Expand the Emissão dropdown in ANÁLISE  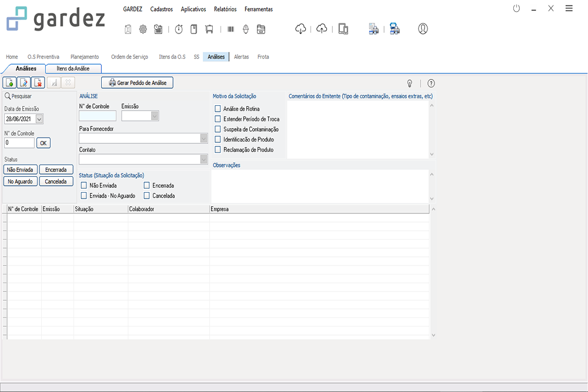tap(155, 116)
